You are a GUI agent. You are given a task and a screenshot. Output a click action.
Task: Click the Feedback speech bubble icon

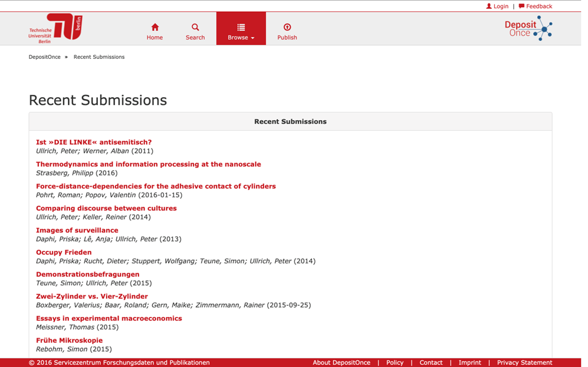(521, 6)
